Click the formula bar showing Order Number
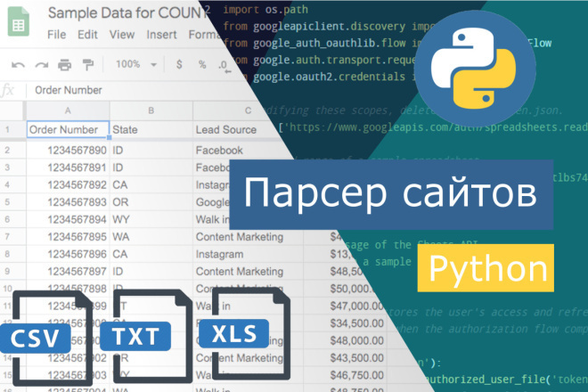The width and height of the screenshot is (588, 392). click(x=69, y=90)
